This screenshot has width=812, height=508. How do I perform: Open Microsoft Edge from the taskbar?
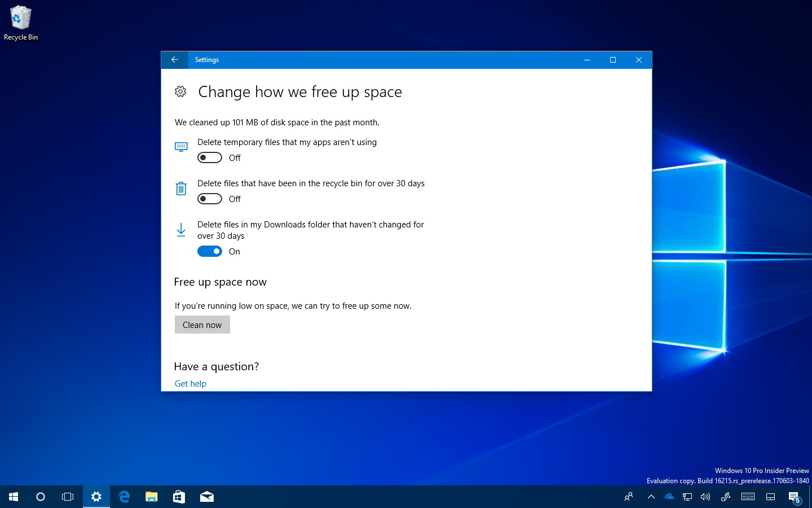pyautogui.click(x=123, y=497)
